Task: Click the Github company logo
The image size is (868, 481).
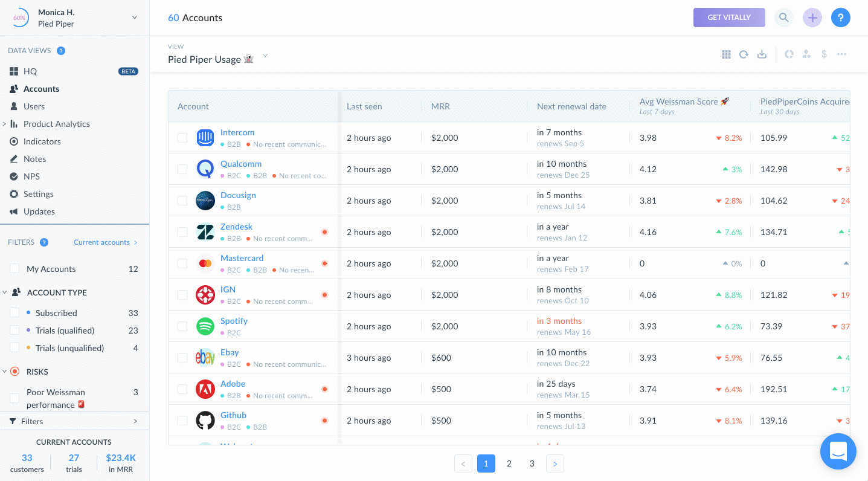Action: [x=205, y=421]
